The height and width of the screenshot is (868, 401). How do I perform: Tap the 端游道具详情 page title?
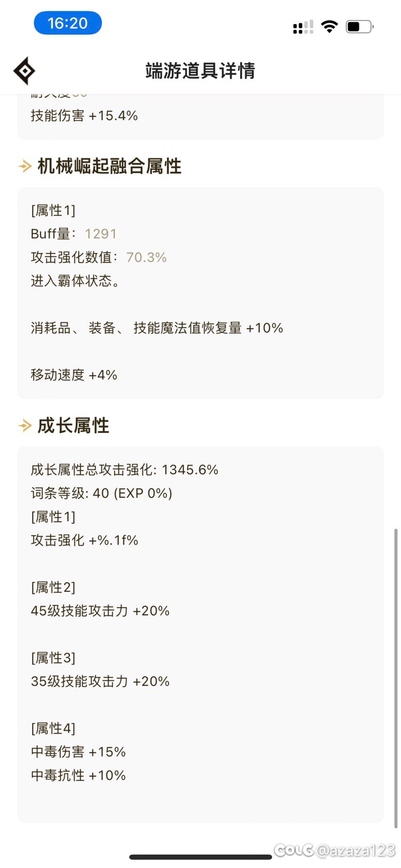click(x=200, y=71)
